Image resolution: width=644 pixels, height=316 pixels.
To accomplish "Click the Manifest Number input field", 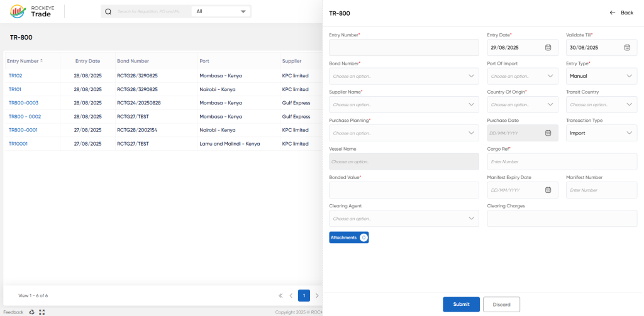I will [601, 190].
